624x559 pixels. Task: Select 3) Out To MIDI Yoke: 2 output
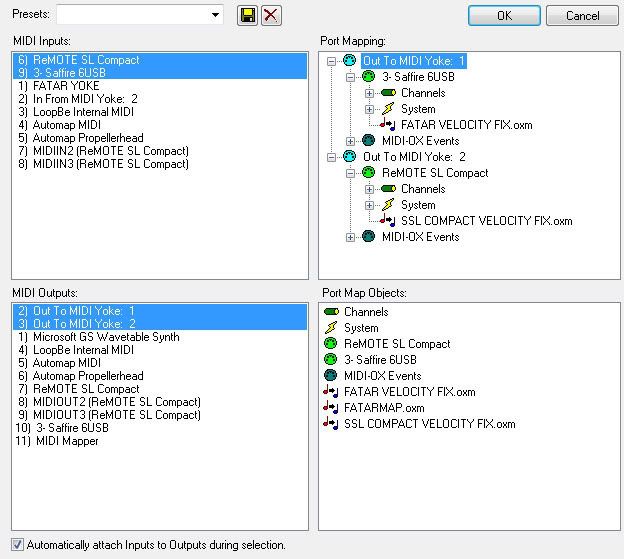point(160,323)
